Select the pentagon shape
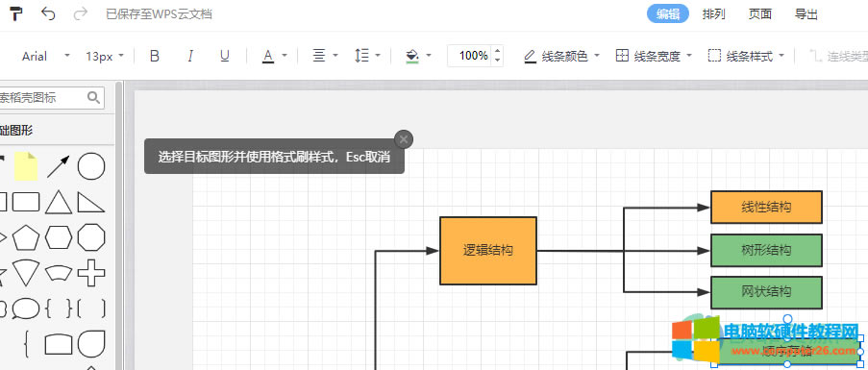This screenshot has height=370, width=868. click(x=26, y=237)
